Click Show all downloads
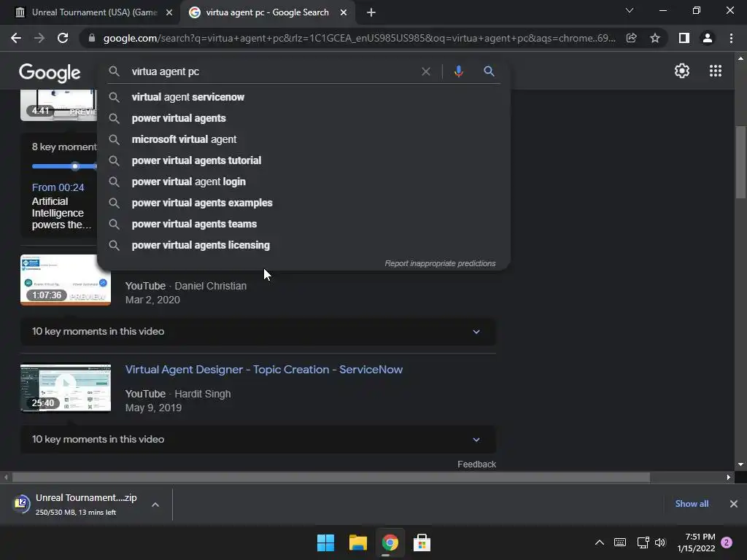Image resolution: width=747 pixels, height=560 pixels. click(692, 504)
